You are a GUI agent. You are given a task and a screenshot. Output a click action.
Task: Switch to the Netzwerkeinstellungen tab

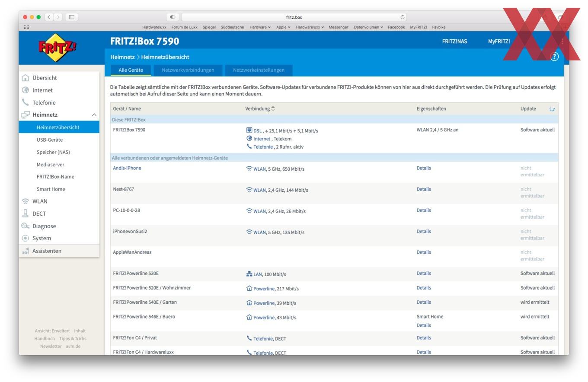click(259, 70)
